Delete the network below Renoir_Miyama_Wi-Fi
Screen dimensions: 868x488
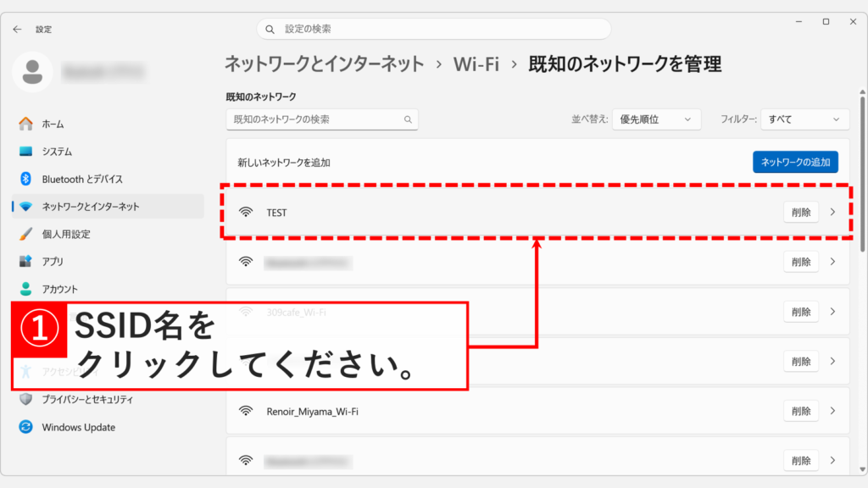(x=800, y=460)
